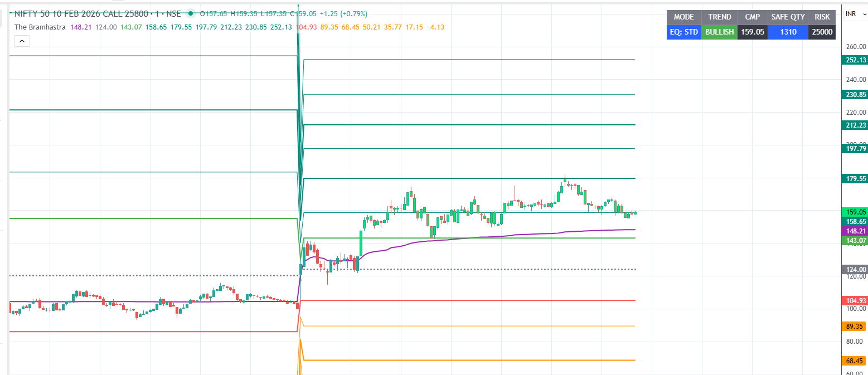The image size is (868, 375).
Task: Click the bright green 159.05 current price label
Action: pos(856,212)
